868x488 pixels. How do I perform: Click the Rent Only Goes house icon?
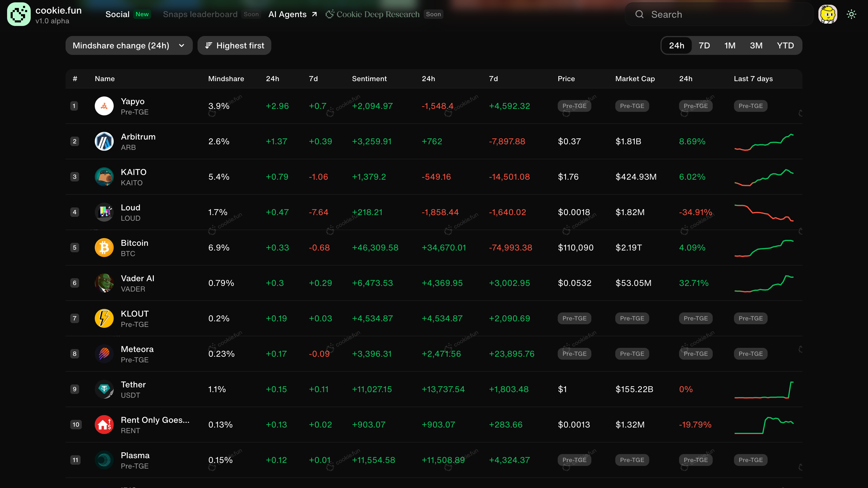pyautogui.click(x=104, y=425)
